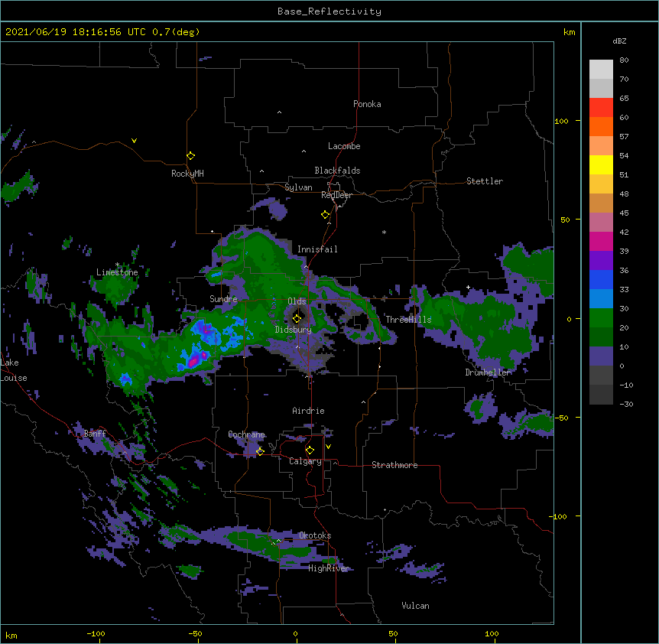This screenshot has width=659, height=644.
Task: Click the Okotoks label
Action: [x=315, y=535]
